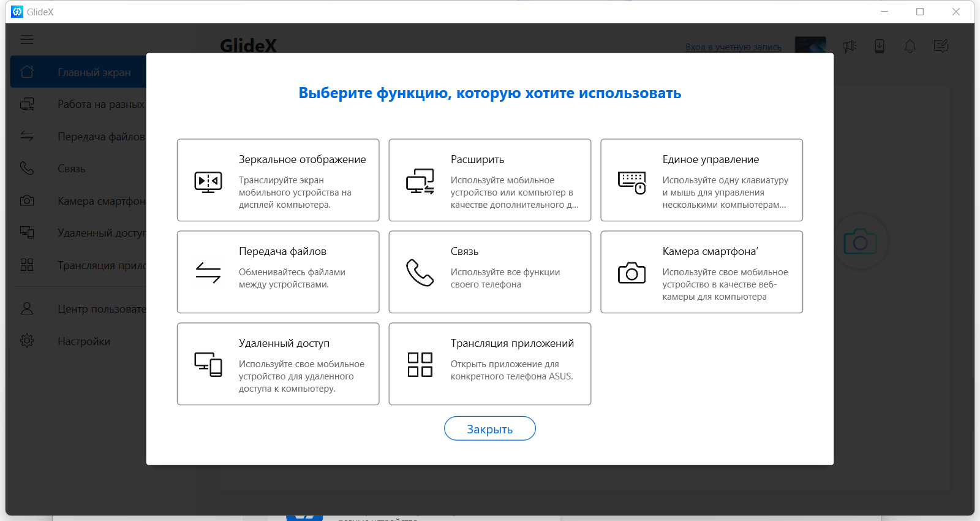Click the phone icon in the sidebar
Image resolution: width=980 pixels, height=521 pixels.
27,168
